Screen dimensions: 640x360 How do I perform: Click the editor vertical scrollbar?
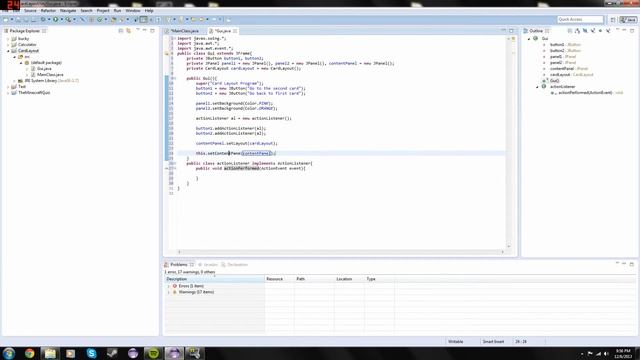click(509, 142)
